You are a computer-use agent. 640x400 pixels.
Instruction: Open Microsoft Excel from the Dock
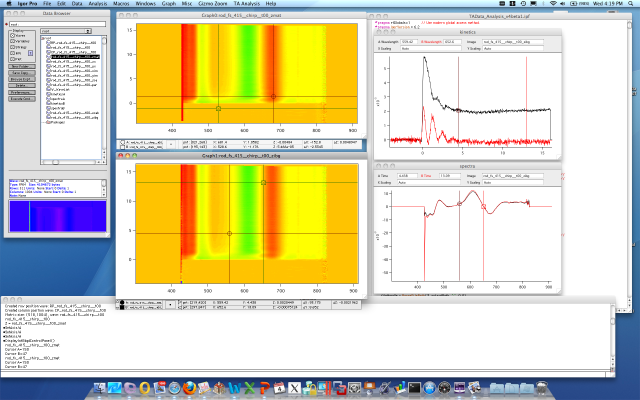pos(249,387)
